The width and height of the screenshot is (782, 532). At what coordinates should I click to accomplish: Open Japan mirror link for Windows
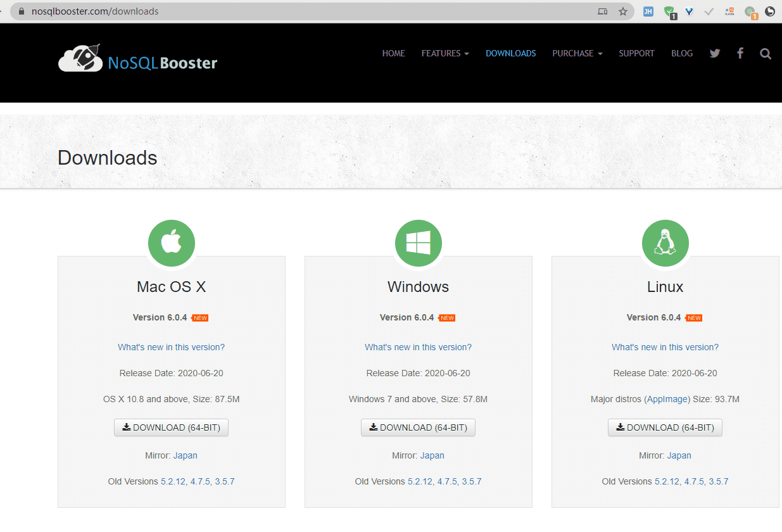432,455
